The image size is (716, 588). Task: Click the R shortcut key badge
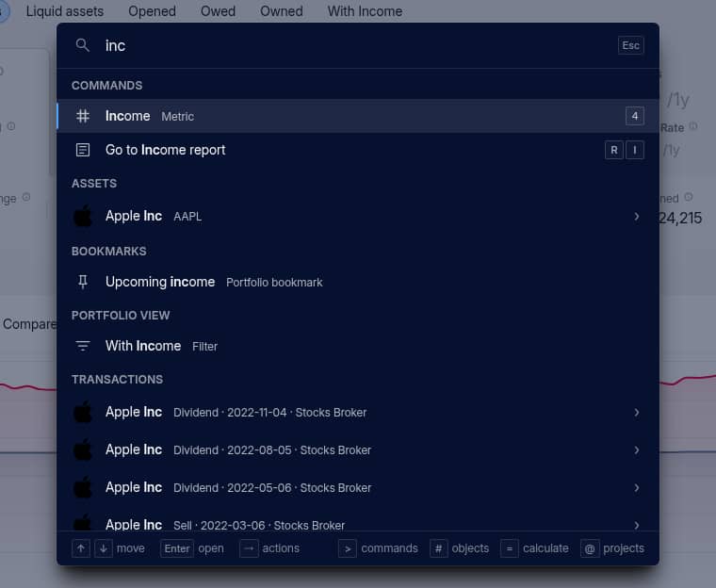[x=614, y=150]
